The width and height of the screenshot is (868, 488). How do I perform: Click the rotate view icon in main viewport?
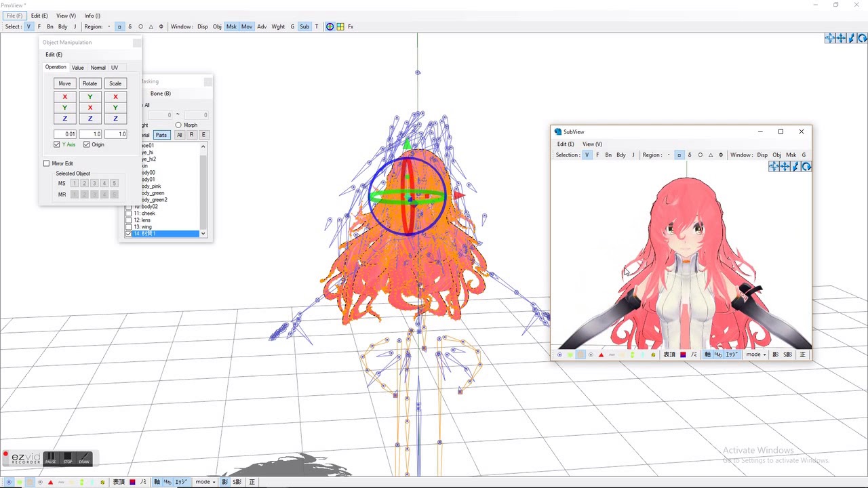click(x=862, y=39)
